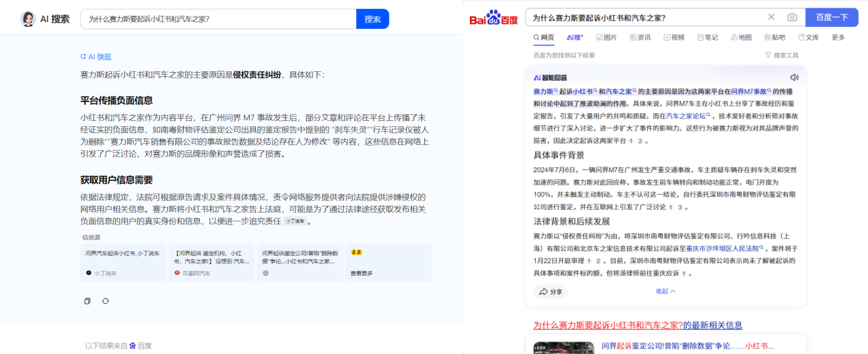Open the 笔记 tab
This screenshot has height=354, width=868.
707,37
